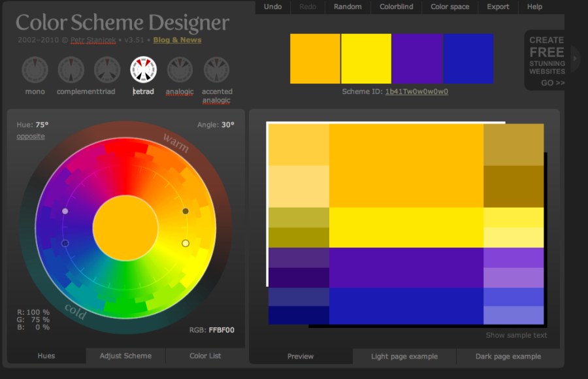This screenshot has height=379, width=588.
Task: Select the analogic scheme icon
Action: pos(180,70)
